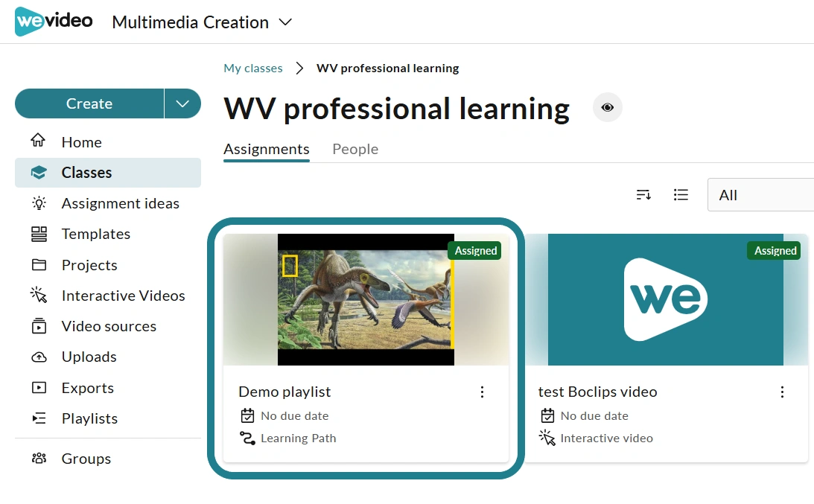The height and width of the screenshot is (504, 814).
Task: Click test Boclips 'No due date' text
Action: point(594,415)
